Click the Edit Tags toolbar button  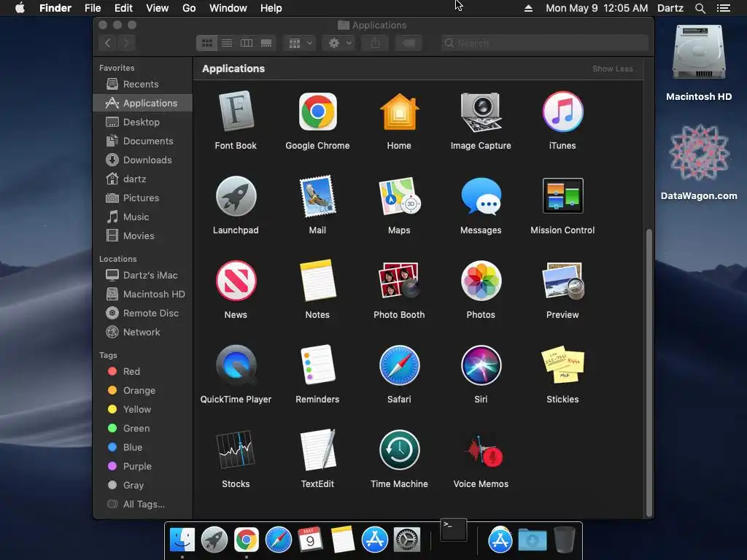(x=409, y=43)
